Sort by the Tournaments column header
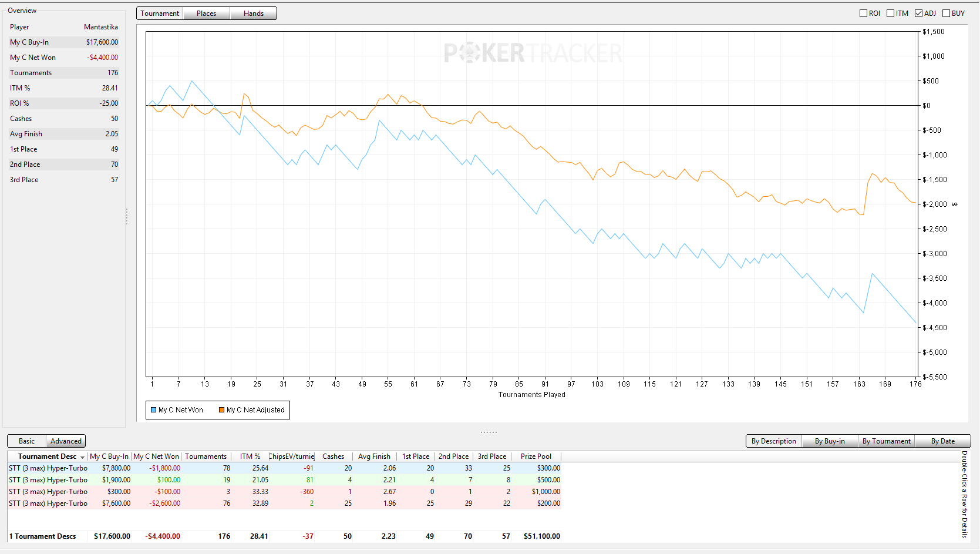980x554 pixels. pos(206,456)
